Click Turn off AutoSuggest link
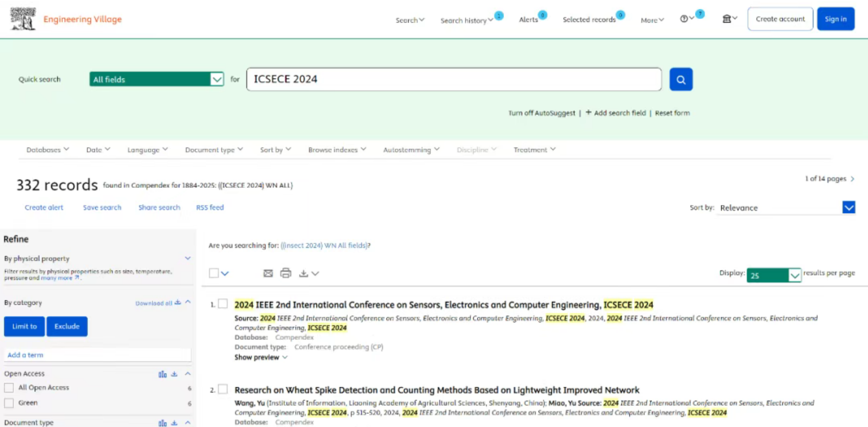The width and height of the screenshot is (868, 427). point(542,113)
